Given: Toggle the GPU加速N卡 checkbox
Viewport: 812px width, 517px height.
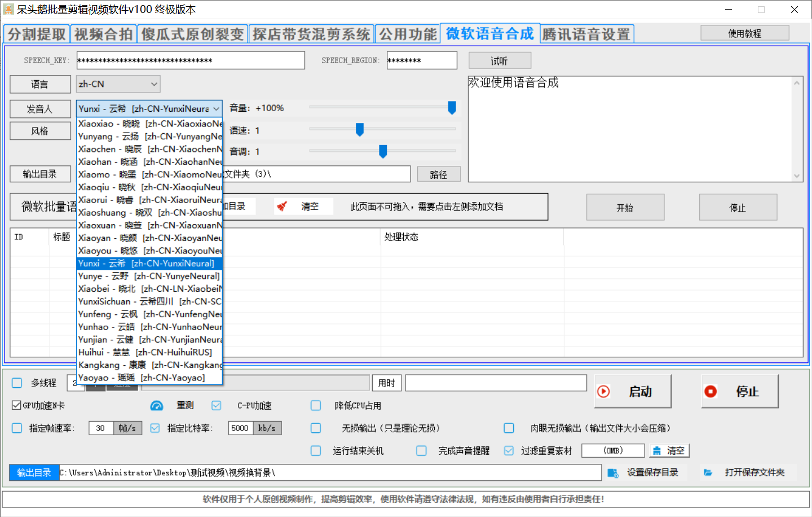Looking at the screenshot, I should pyautogui.click(x=16, y=405).
